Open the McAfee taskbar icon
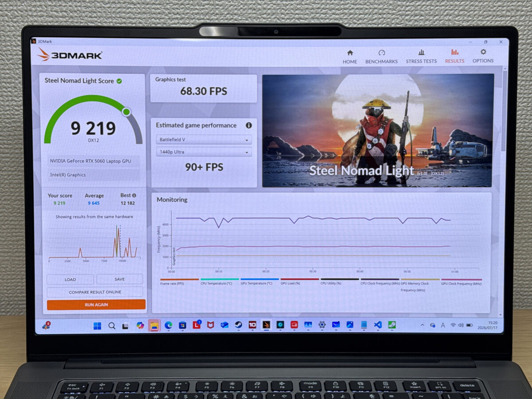Viewport: 532px width, 399px height. click(211, 325)
